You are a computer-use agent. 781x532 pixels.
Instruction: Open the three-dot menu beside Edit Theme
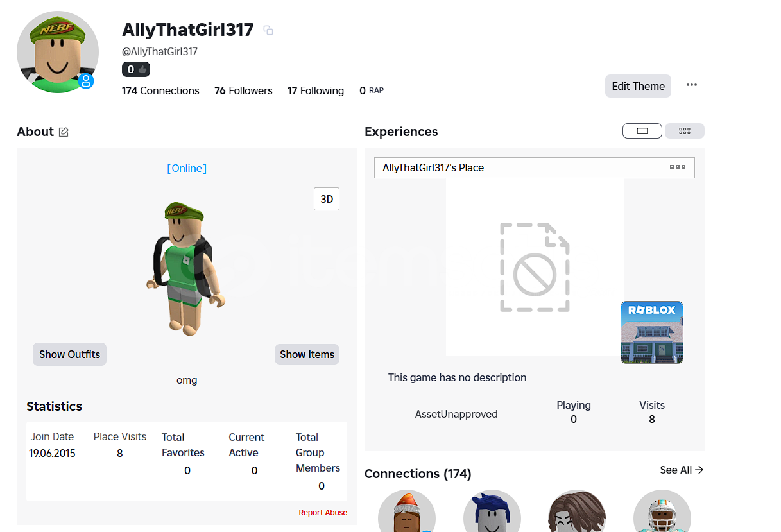[x=691, y=85]
